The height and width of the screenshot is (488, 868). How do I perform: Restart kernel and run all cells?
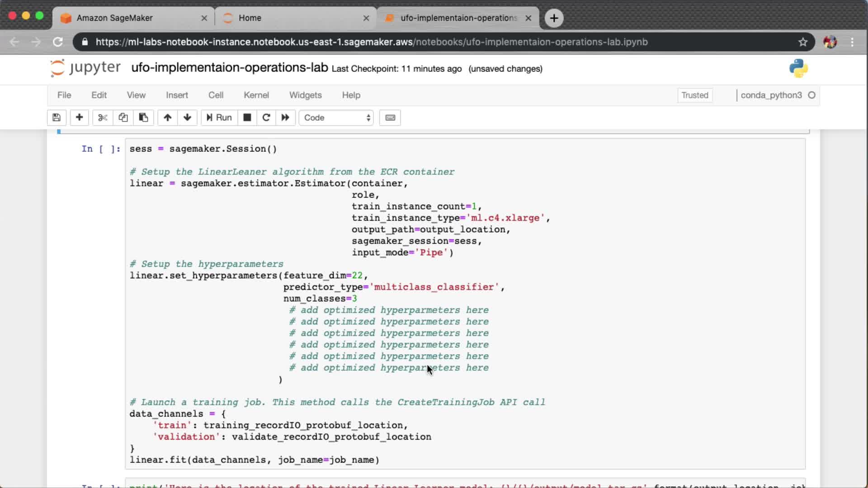point(285,117)
